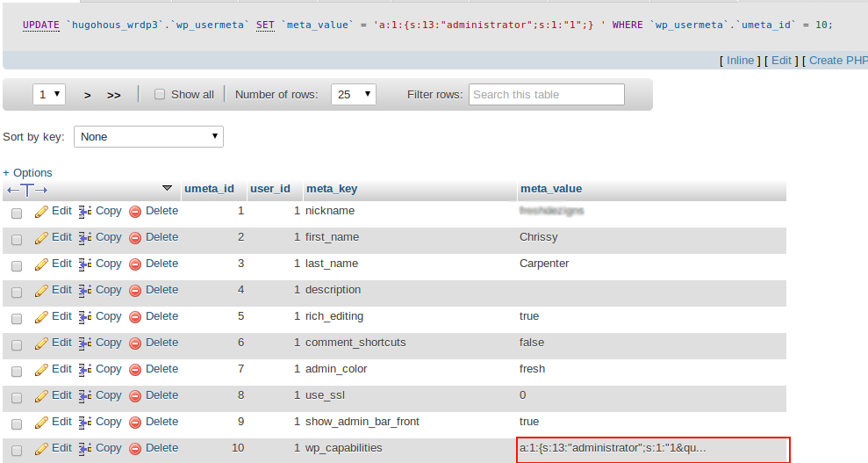
Task: Click red Delete icon for use_ssl row
Action: point(135,396)
